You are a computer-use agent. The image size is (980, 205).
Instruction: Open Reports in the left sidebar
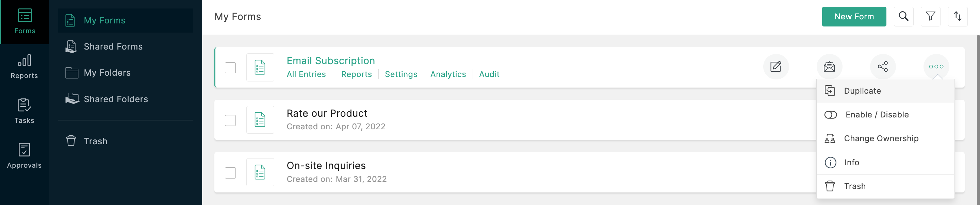(x=24, y=67)
